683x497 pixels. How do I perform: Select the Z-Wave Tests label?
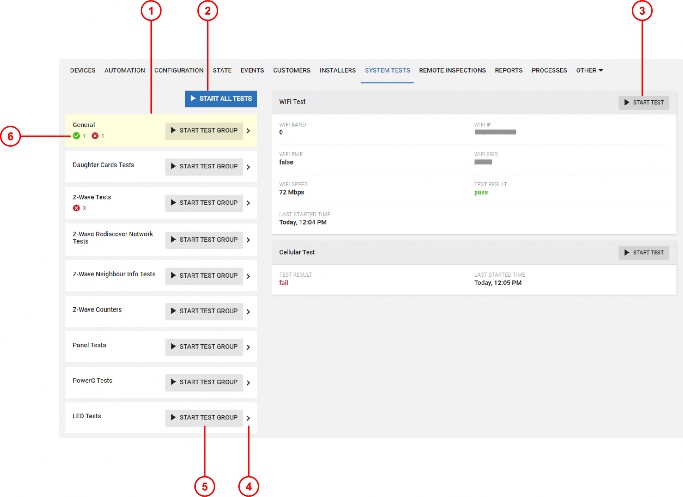pos(92,197)
